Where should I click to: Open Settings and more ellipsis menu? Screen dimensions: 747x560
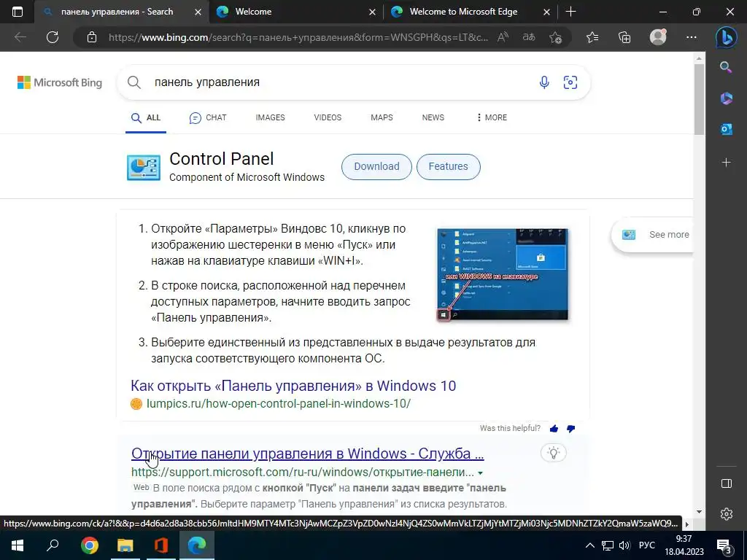(x=692, y=37)
